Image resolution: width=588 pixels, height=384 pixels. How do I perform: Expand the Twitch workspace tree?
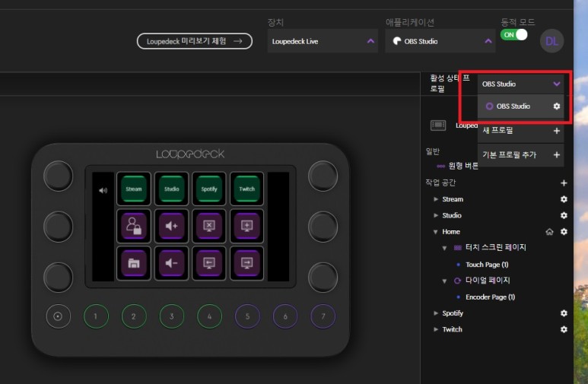click(x=436, y=329)
